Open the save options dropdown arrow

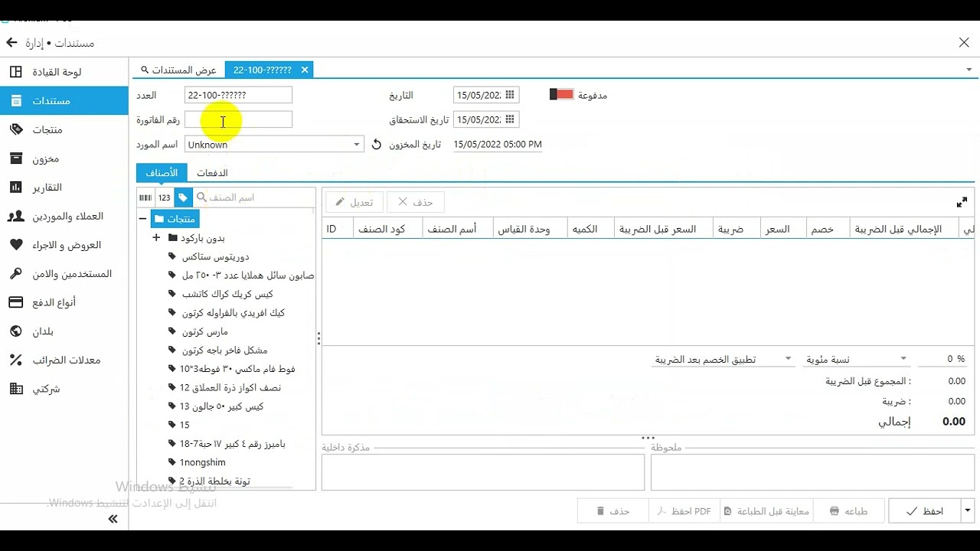coord(968,511)
